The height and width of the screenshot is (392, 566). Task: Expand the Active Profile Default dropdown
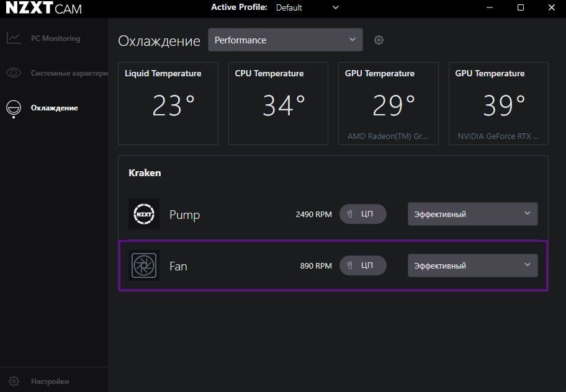[x=308, y=7]
